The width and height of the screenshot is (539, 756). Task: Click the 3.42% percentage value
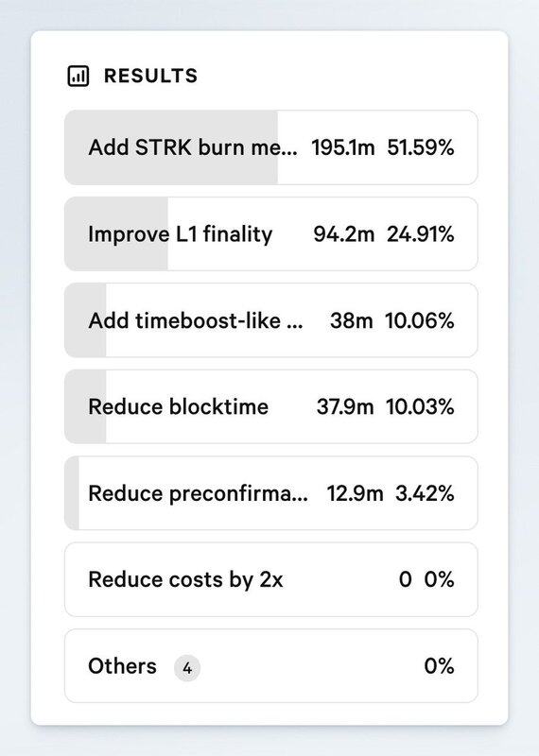click(x=425, y=493)
